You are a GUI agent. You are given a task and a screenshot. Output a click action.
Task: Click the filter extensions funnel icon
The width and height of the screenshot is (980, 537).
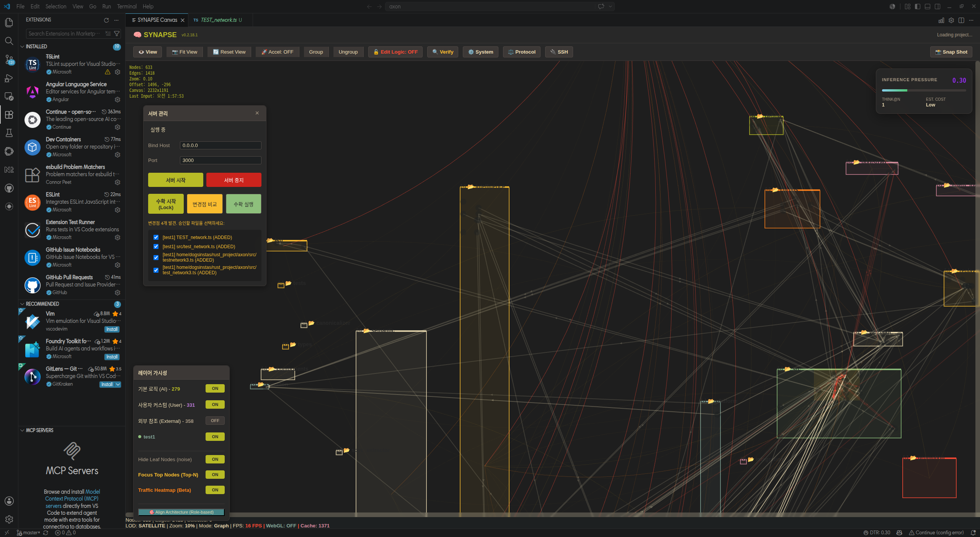click(117, 34)
